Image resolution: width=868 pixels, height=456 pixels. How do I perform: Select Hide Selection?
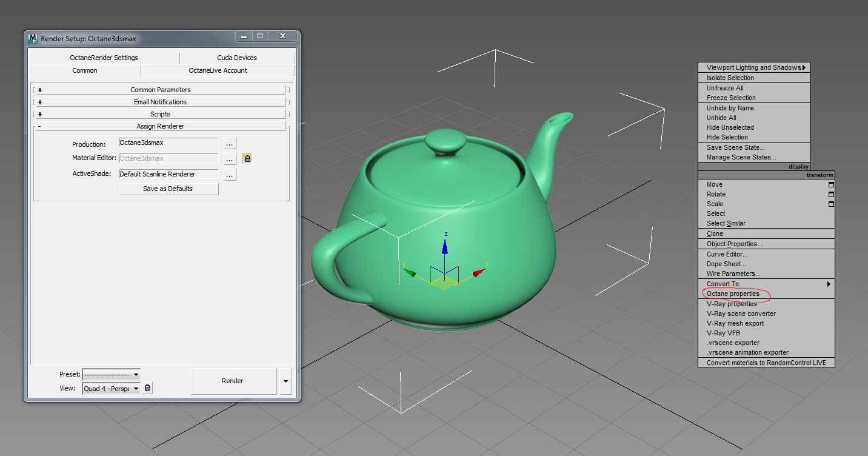click(x=754, y=137)
